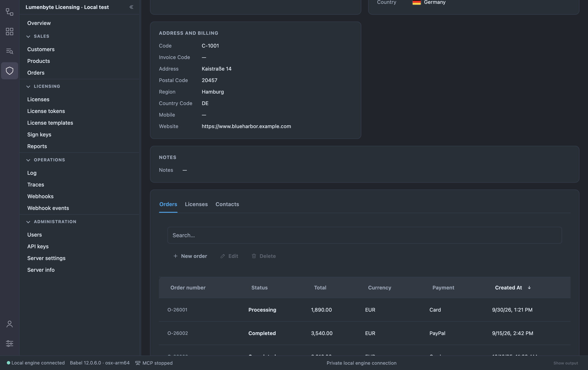588x370 pixels.
Task: Open Users in the sidebar
Action: click(35, 235)
